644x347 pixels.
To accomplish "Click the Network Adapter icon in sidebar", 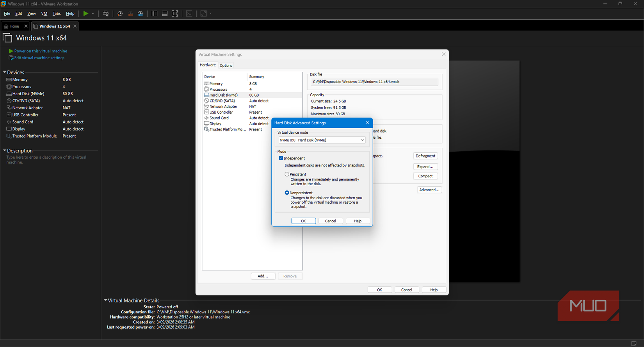I will (9, 108).
